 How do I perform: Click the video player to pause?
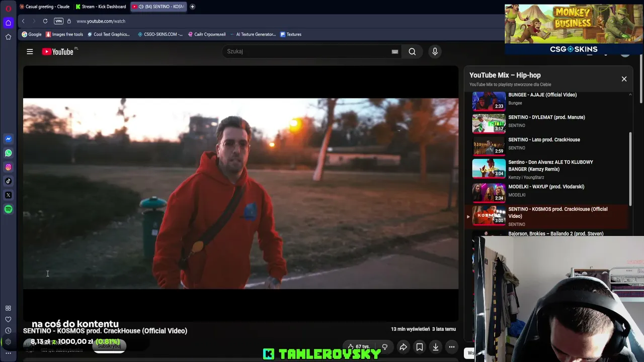click(240, 194)
